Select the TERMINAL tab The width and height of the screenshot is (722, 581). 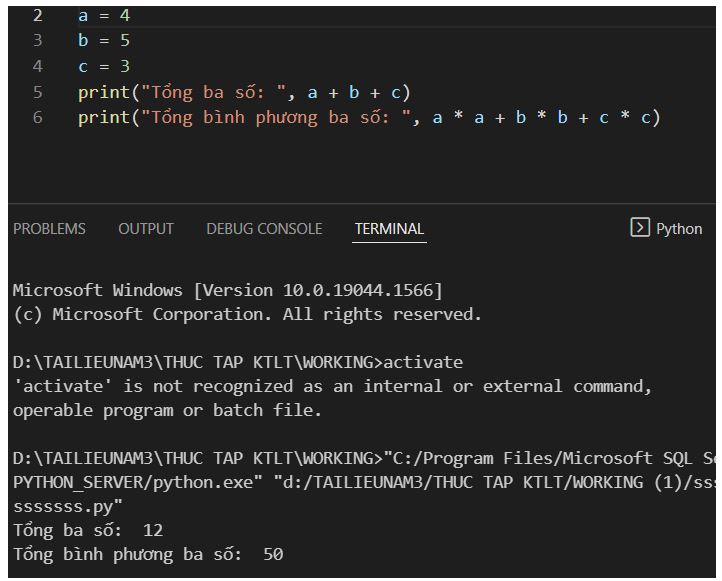tap(389, 229)
